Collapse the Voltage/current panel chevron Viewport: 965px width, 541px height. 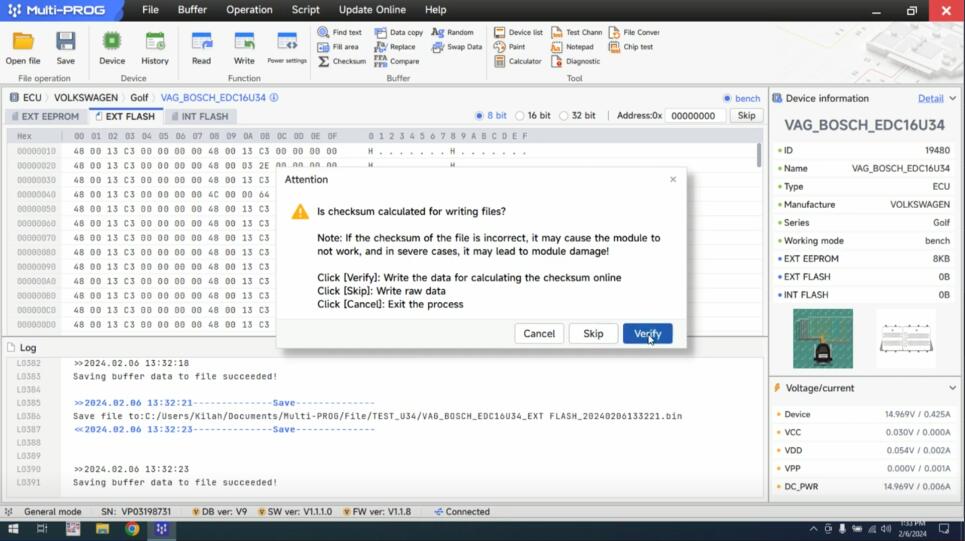click(953, 388)
